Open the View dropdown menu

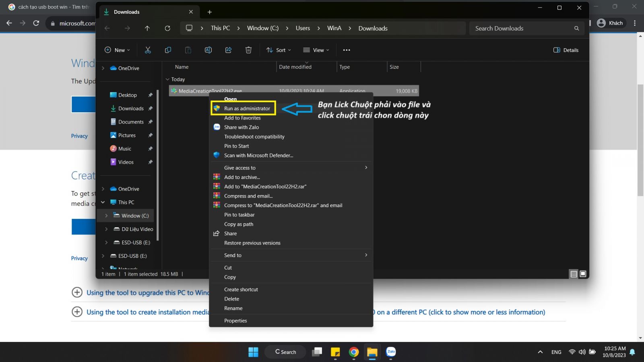pos(316,50)
